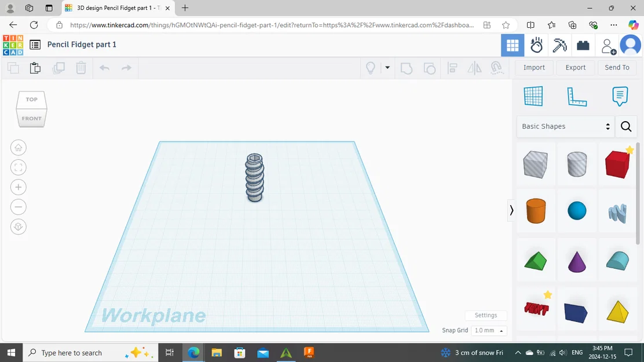This screenshot has height=362, width=644.
Task: Click the Duplicate and repeat icon
Action: pyautogui.click(x=58, y=68)
